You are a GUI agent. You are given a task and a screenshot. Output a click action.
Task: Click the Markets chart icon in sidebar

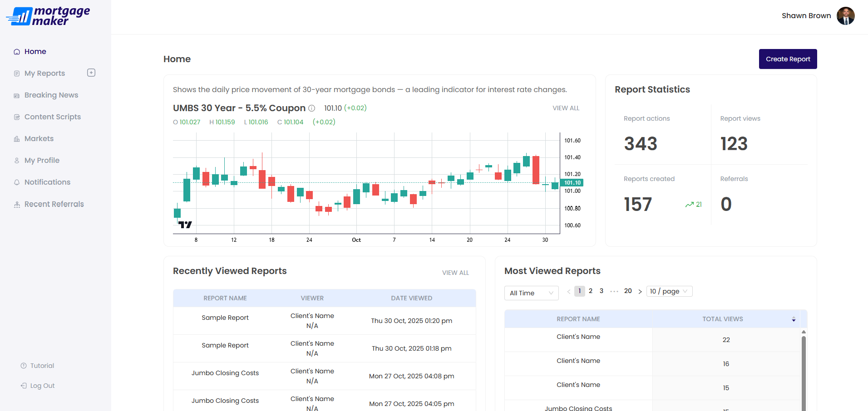point(17,139)
